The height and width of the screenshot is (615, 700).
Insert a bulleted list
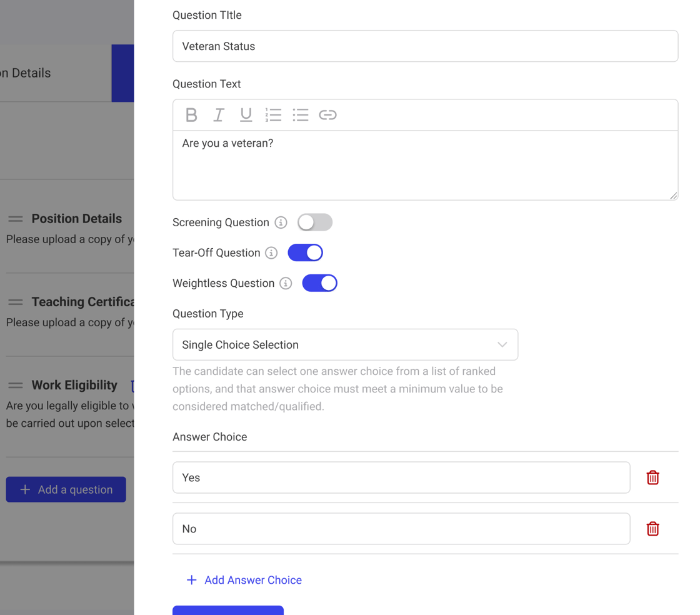301,115
